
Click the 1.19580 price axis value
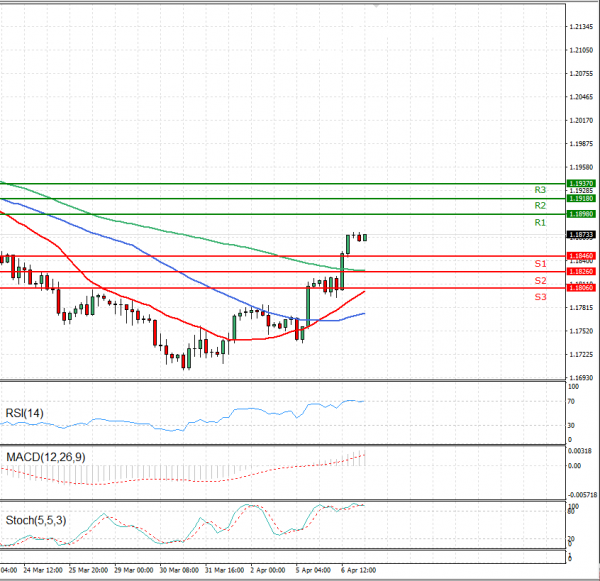[581, 167]
